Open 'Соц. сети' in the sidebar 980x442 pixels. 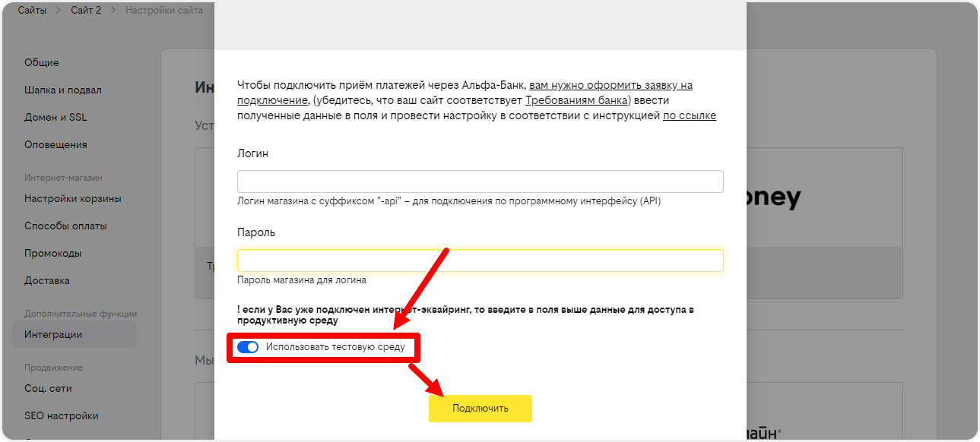pos(48,388)
